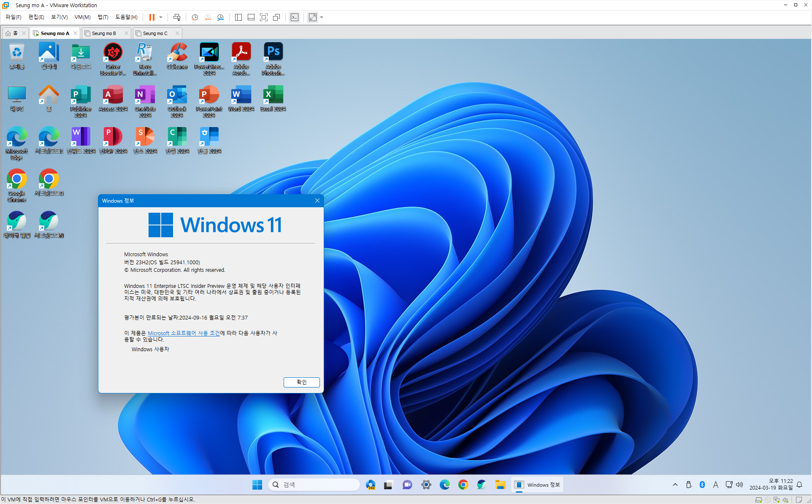The width and height of the screenshot is (812, 504).
Task: Click the Send Ctrl+Alt+Del toolbar icon
Action: [177, 17]
